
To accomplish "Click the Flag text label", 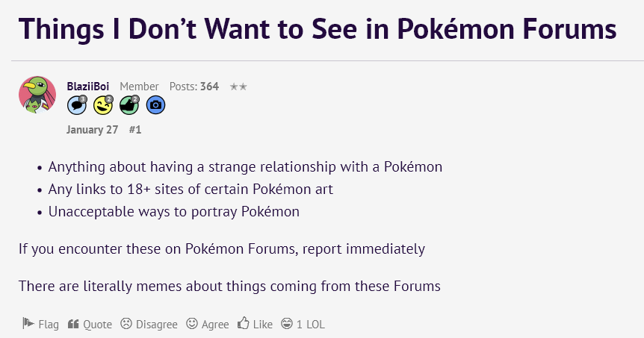I will pyautogui.click(x=49, y=324).
